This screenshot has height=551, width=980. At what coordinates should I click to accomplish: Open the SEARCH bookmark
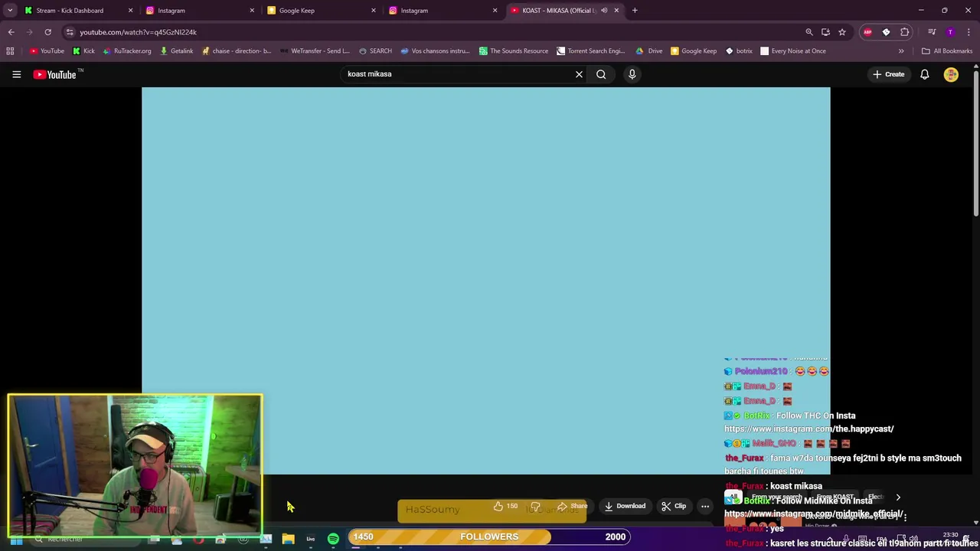pyautogui.click(x=375, y=51)
